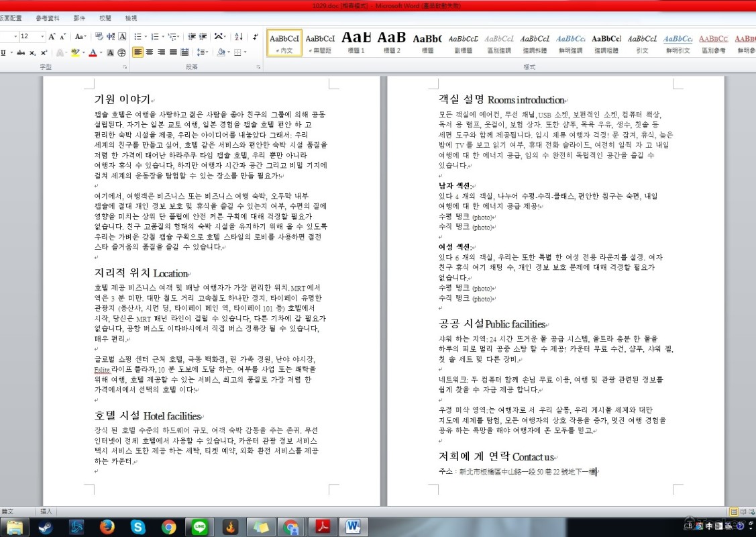Open Firefox from the taskbar
756x537 pixels.
coord(107,527)
